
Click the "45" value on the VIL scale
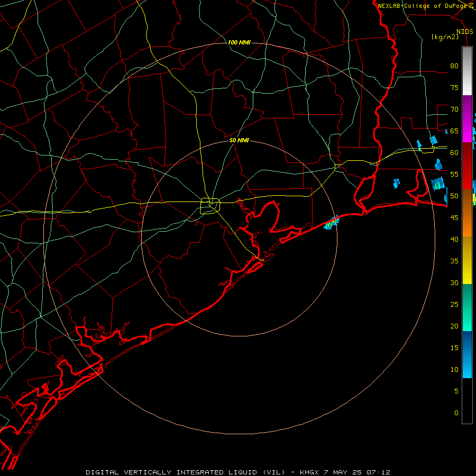[x=454, y=218]
